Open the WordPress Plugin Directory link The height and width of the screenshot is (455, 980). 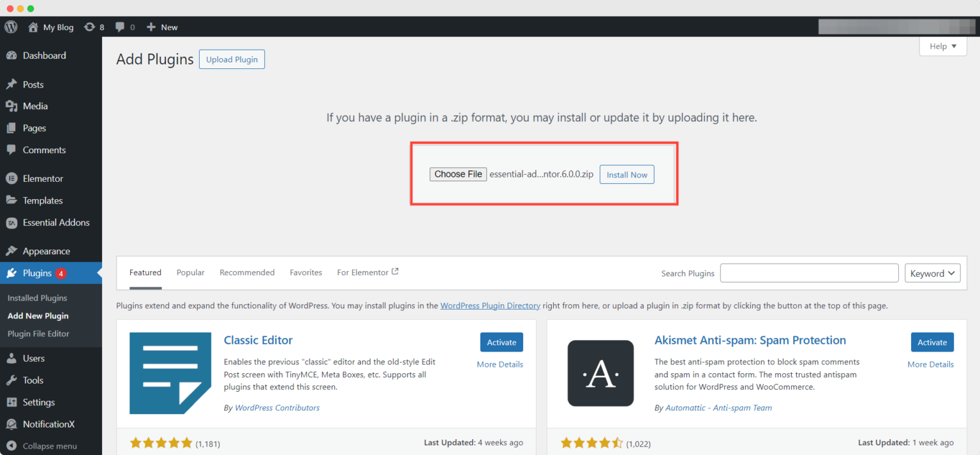click(x=490, y=305)
